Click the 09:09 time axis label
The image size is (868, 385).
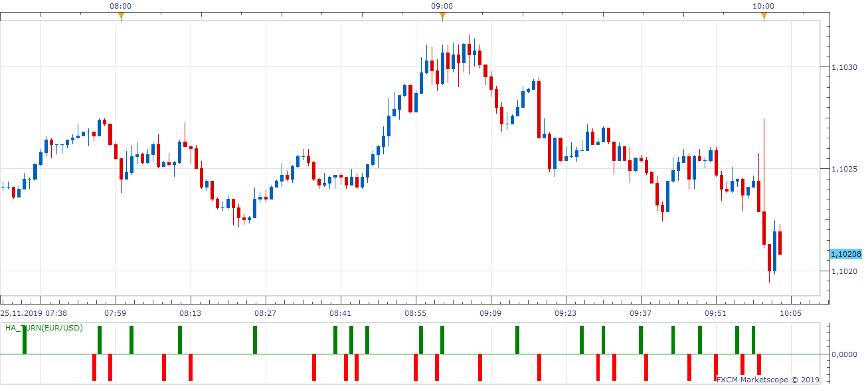[491, 313]
